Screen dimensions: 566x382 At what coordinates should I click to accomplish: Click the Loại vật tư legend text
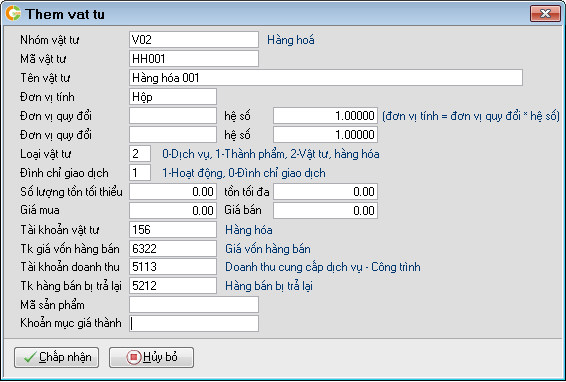pos(271,154)
